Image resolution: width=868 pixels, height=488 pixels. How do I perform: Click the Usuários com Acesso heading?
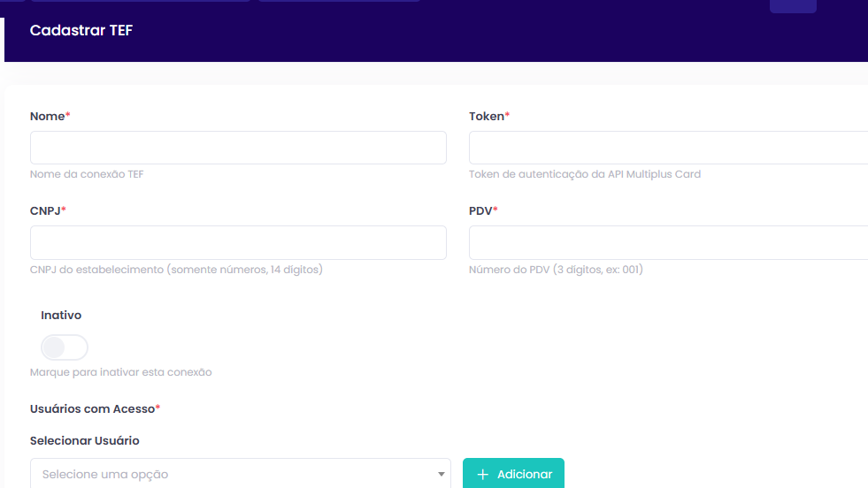[x=93, y=408]
